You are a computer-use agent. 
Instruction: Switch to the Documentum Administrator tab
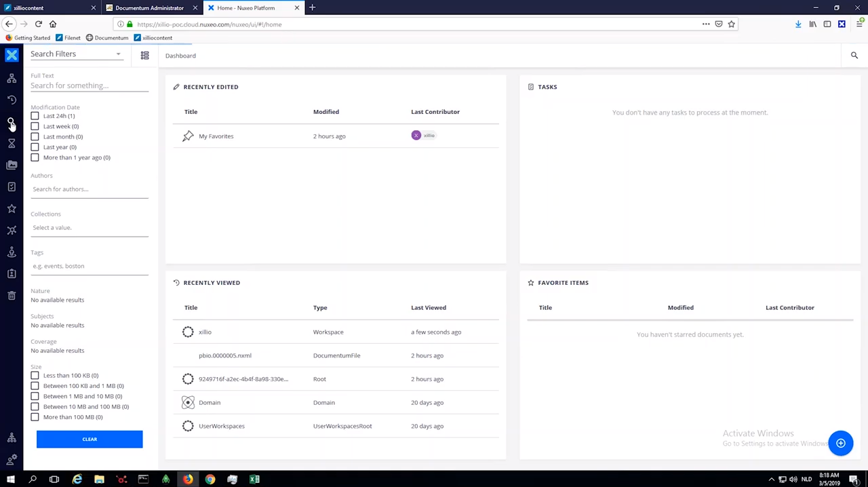click(x=149, y=7)
